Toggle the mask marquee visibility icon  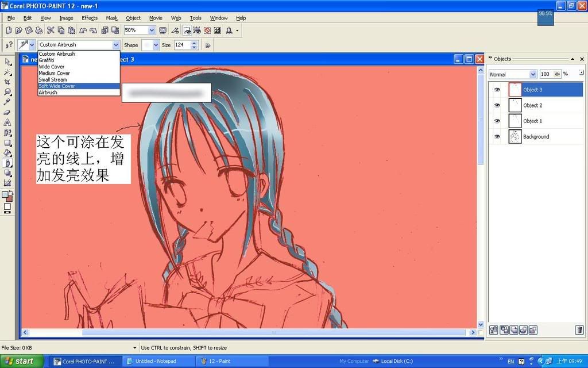point(187,30)
